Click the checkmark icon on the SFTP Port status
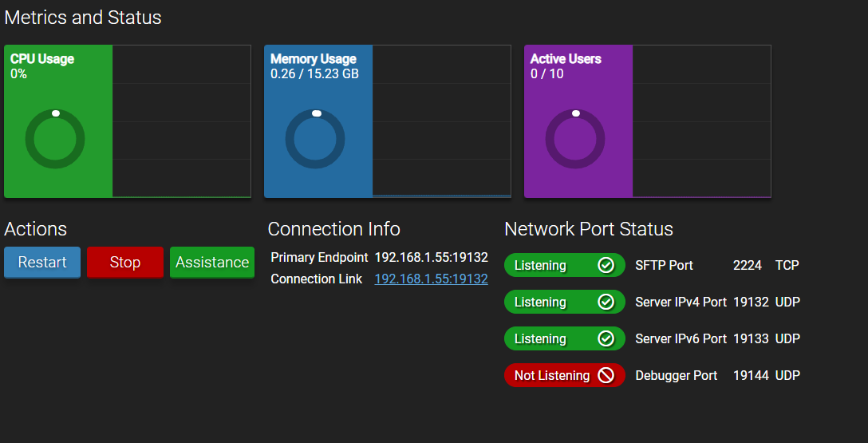 coord(606,265)
